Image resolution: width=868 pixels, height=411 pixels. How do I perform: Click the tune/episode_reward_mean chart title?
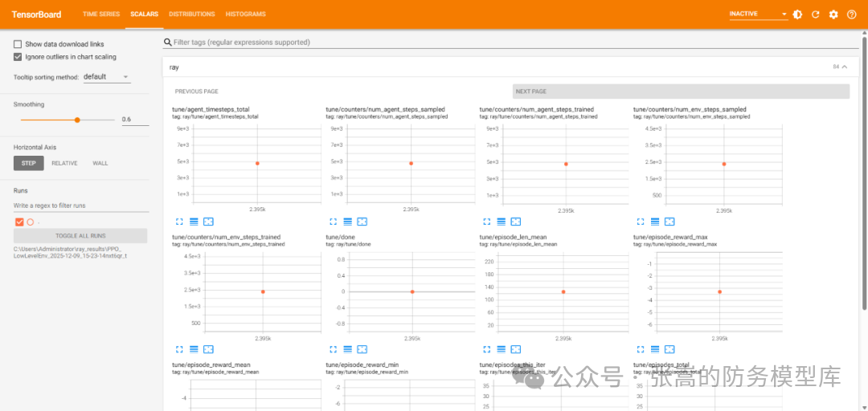[x=211, y=365]
